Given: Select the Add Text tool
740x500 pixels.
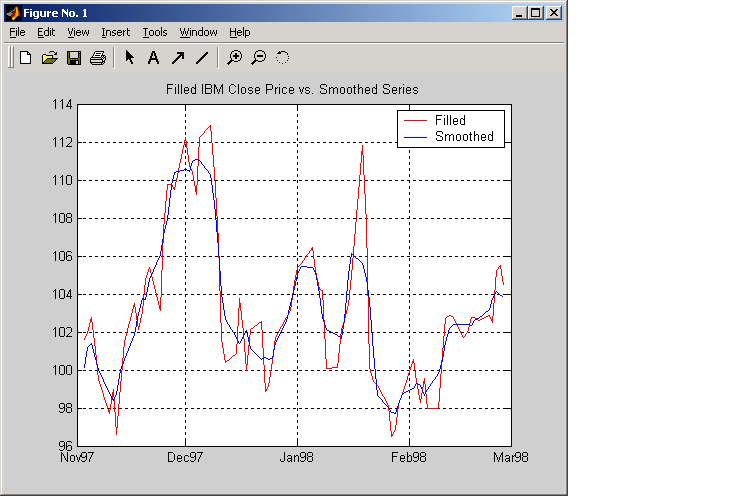Looking at the screenshot, I should click(x=153, y=58).
